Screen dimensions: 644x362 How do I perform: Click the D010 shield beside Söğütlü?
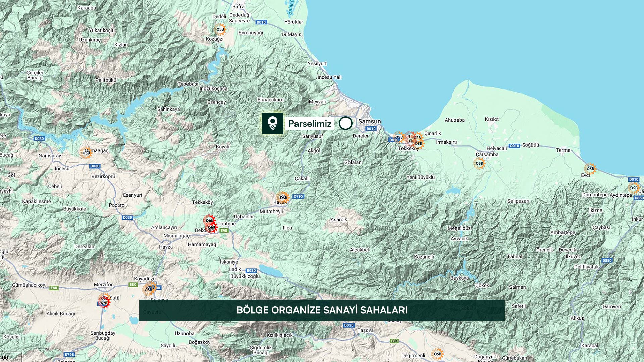(514, 146)
